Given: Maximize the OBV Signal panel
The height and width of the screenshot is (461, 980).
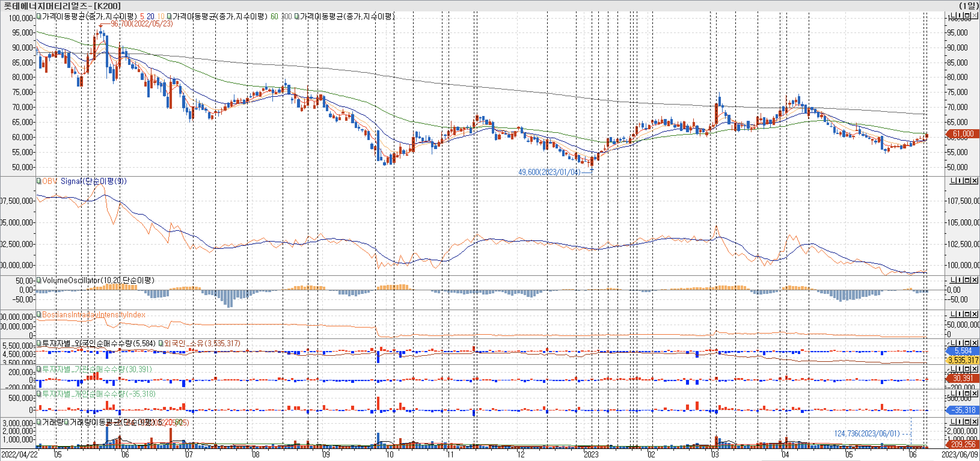Looking at the screenshot, I should point(967,181).
